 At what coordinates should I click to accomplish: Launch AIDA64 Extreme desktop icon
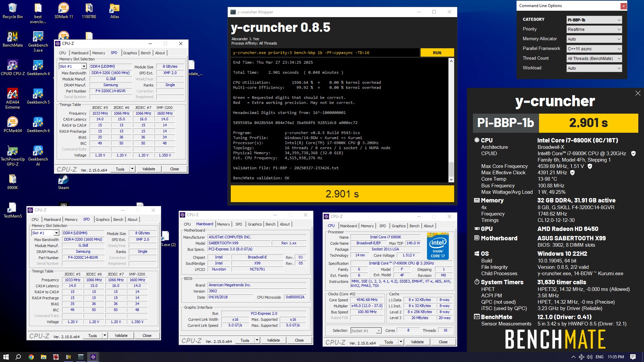point(12,99)
